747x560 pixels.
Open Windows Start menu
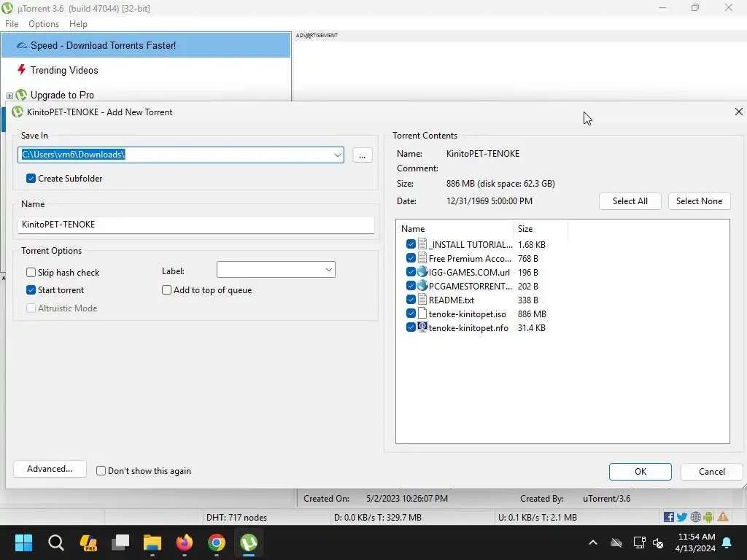23,542
